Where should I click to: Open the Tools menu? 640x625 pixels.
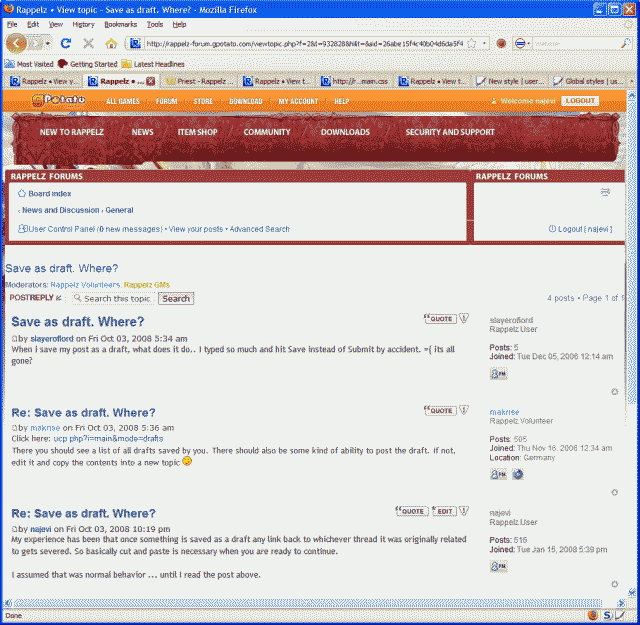click(x=155, y=24)
